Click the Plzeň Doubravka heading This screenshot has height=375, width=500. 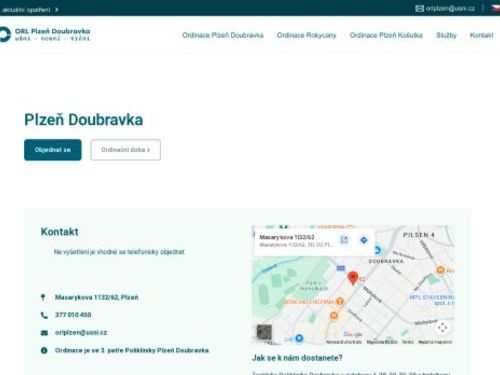(x=84, y=120)
